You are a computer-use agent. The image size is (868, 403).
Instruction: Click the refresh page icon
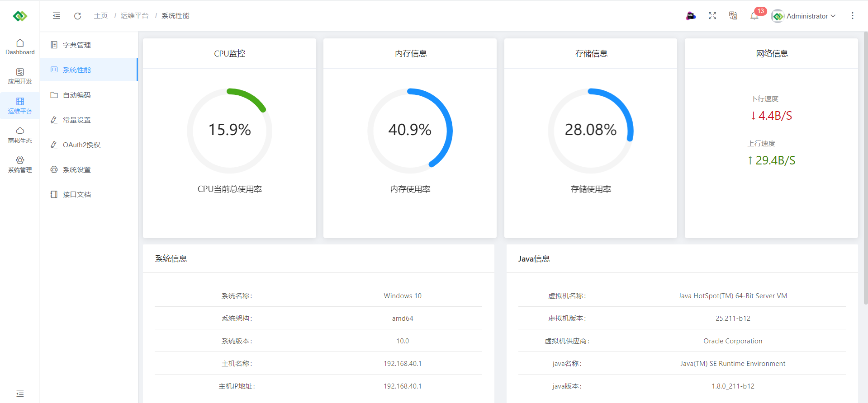click(77, 16)
